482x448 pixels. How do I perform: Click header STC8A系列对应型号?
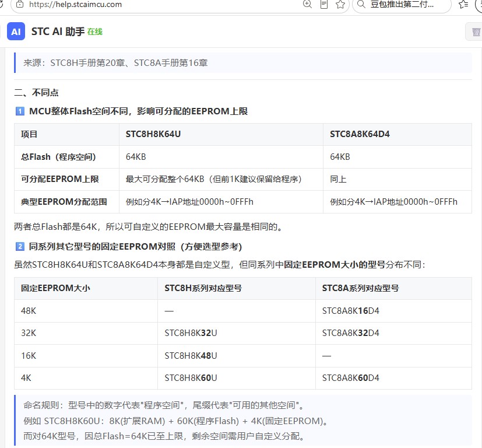pyautogui.click(x=361, y=288)
